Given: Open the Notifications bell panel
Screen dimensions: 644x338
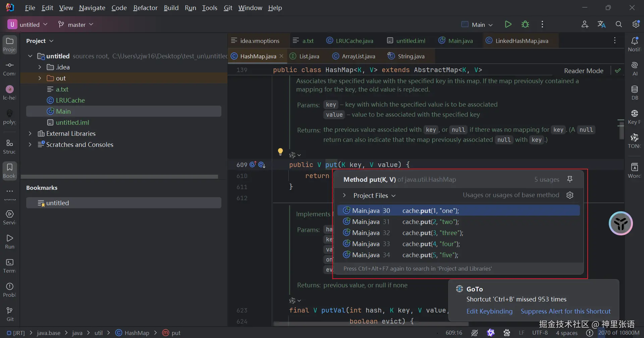Looking at the screenshot, I should pos(634,44).
